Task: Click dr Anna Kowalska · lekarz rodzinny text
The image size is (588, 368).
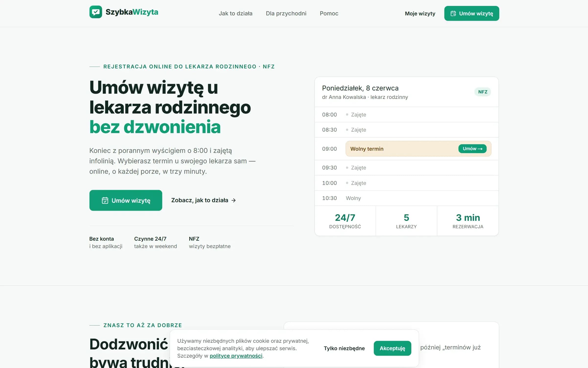Action: (365, 97)
